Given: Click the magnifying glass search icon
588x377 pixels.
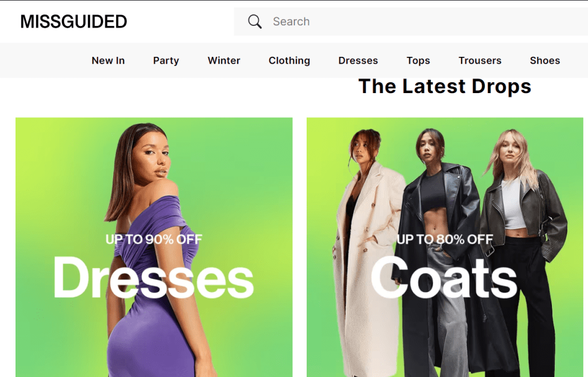Looking at the screenshot, I should coord(254,22).
